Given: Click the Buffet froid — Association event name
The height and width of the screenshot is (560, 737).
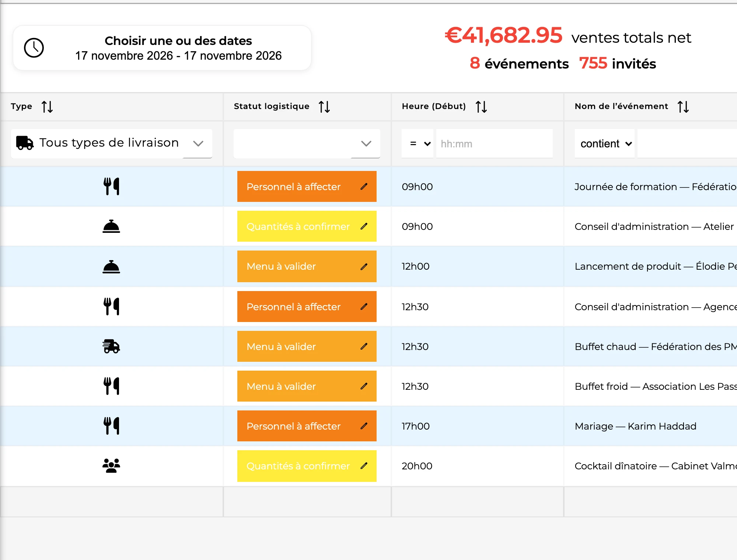Looking at the screenshot, I should point(656,386).
